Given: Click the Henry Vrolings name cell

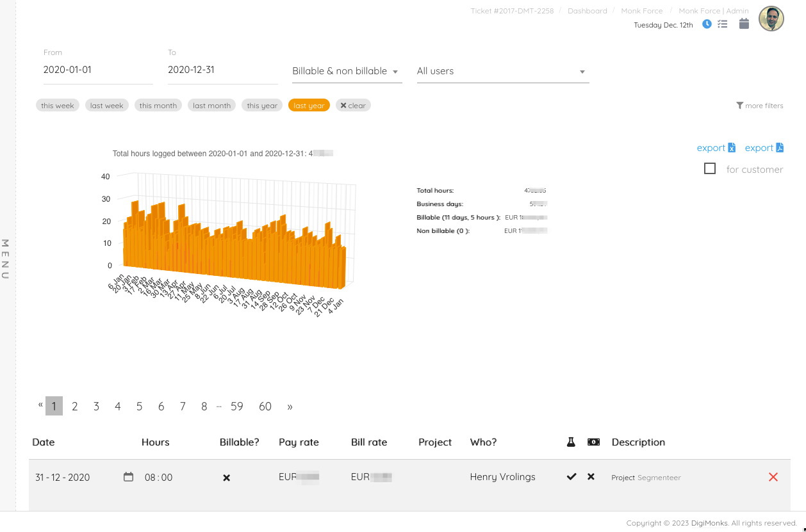Looking at the screenshot, I should [x=502, y=477].
